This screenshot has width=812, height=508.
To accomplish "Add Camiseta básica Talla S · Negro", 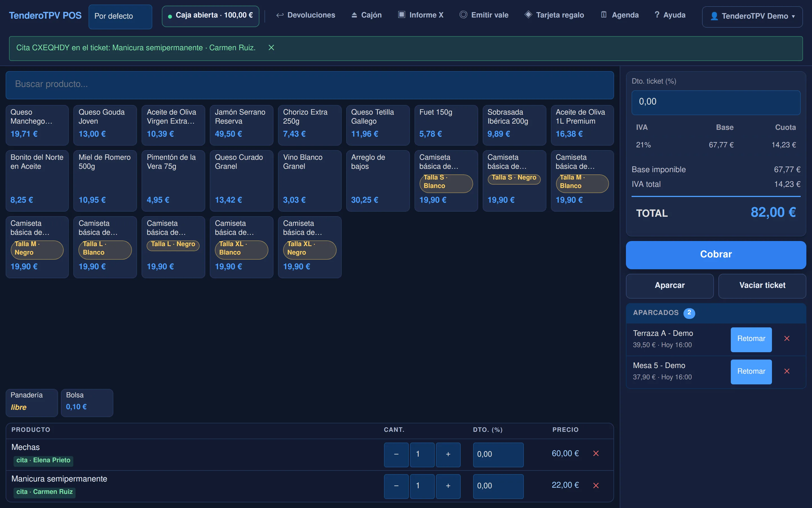I will point(514,180).
